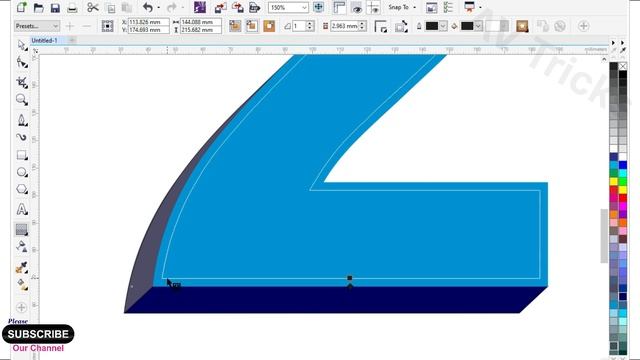
Task: Click the X position field
Action: point(148,22)
